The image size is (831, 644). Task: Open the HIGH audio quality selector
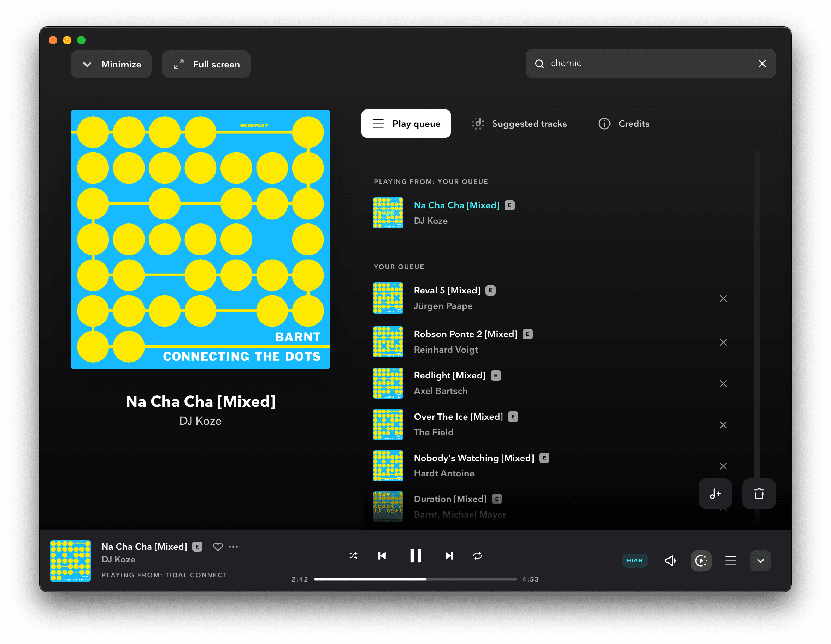(x=635, y=561)
